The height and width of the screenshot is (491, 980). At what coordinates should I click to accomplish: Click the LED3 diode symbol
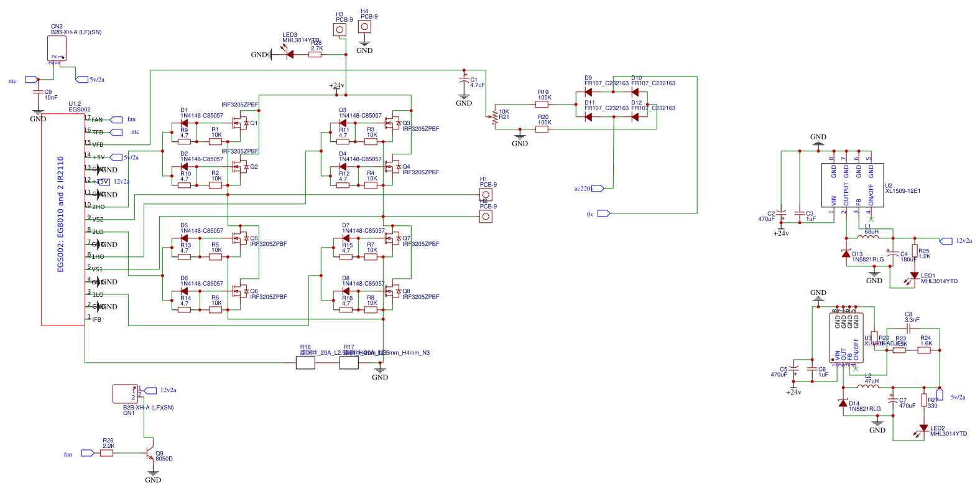(x=290, y=55)
